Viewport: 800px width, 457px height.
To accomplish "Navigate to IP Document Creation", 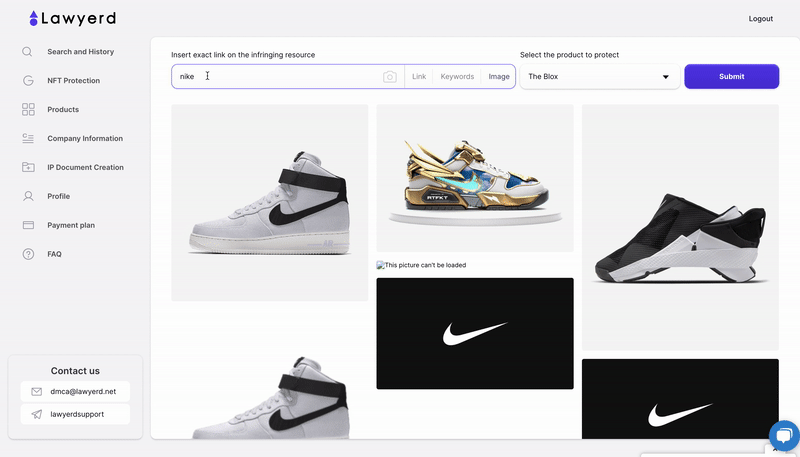I will click(85, 167).
